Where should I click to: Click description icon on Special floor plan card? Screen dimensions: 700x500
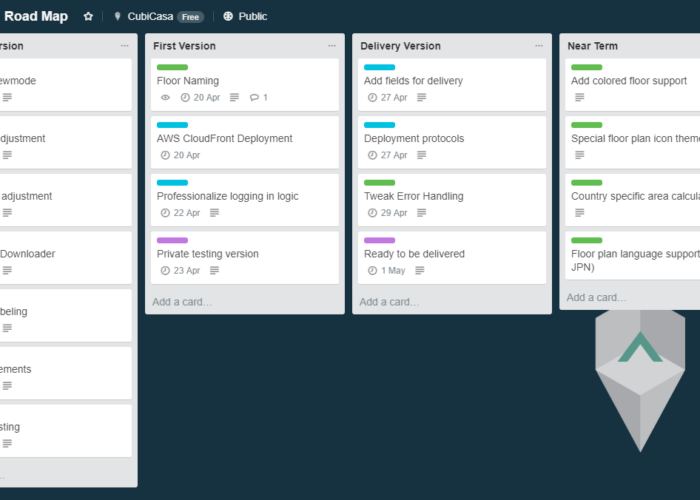click(579, 155)
